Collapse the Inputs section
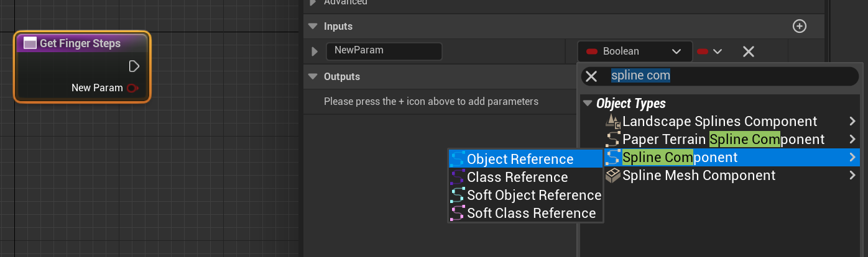The height and width of the screenshot is (257, 868). point(312,26)
